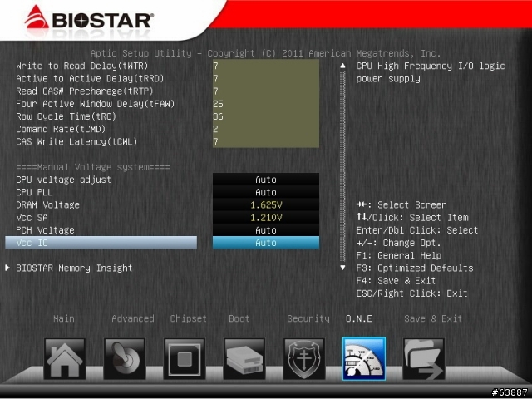Click F4: Save & Exit help text
This screenshot has width=532, height=399.
click(396, 281)
